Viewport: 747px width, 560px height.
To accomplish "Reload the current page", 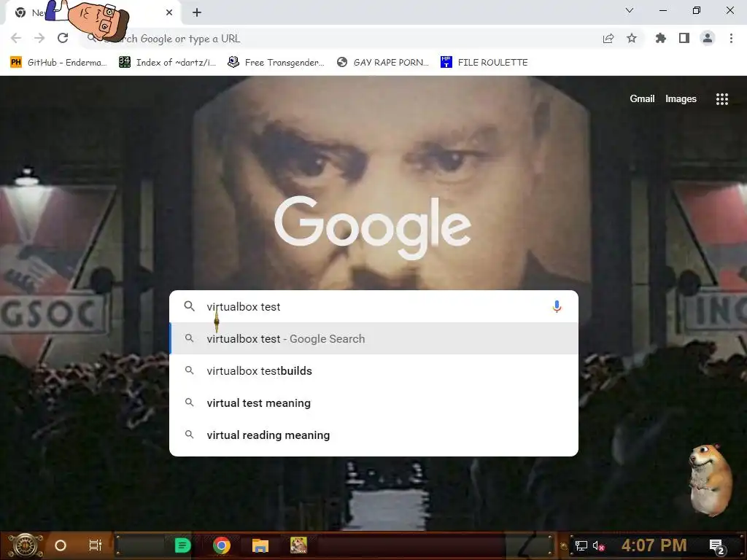I will [63, 38].
